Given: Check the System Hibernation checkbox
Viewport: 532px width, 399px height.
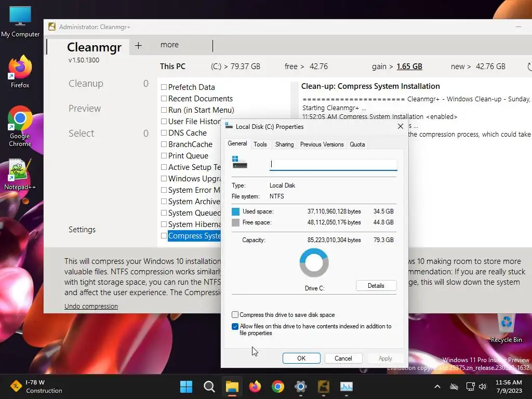Looking at the screenshot, I should pyautogui.click(x=164, y=224).
